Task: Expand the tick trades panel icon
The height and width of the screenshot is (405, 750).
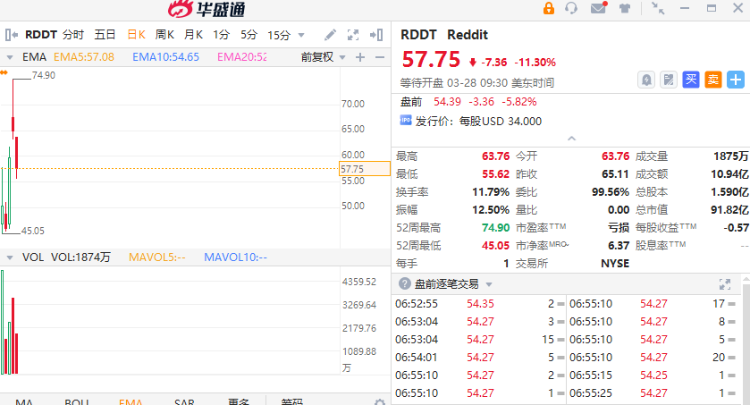Action: (x=725, y=284)
